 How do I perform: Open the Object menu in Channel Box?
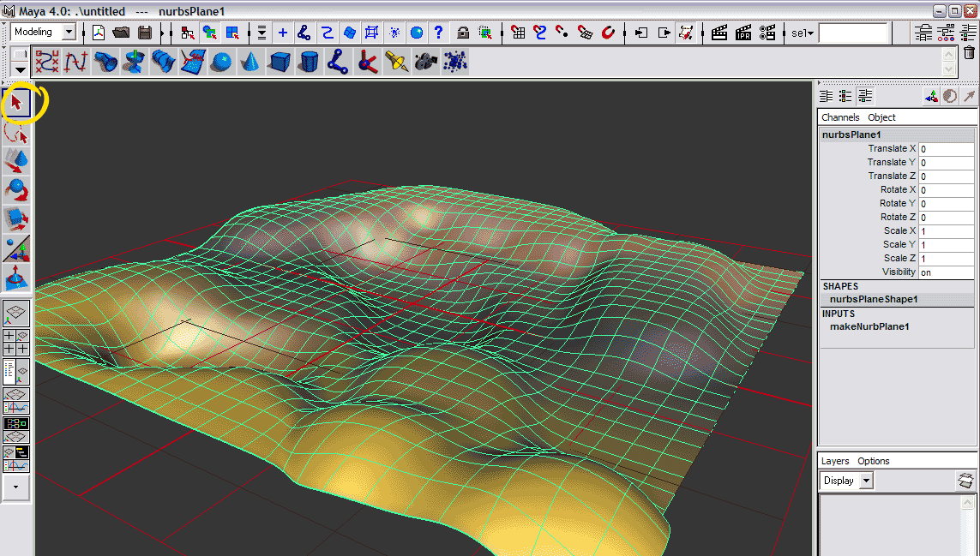881,117
